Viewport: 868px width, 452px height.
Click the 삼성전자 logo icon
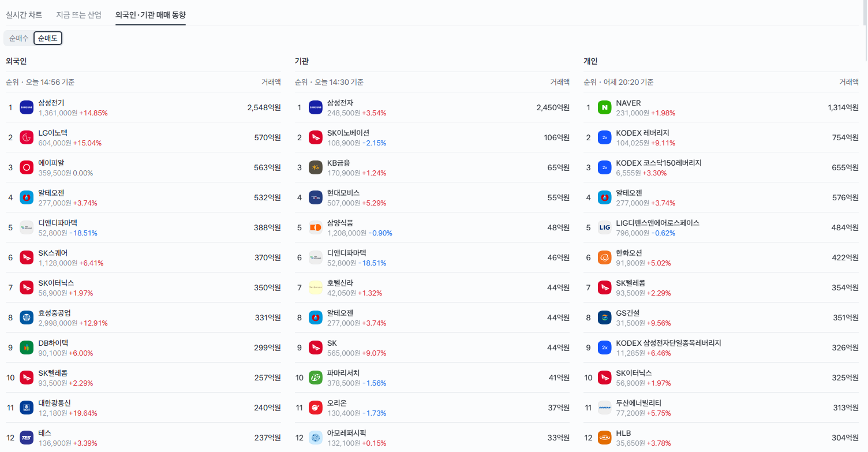pos(316,107)
